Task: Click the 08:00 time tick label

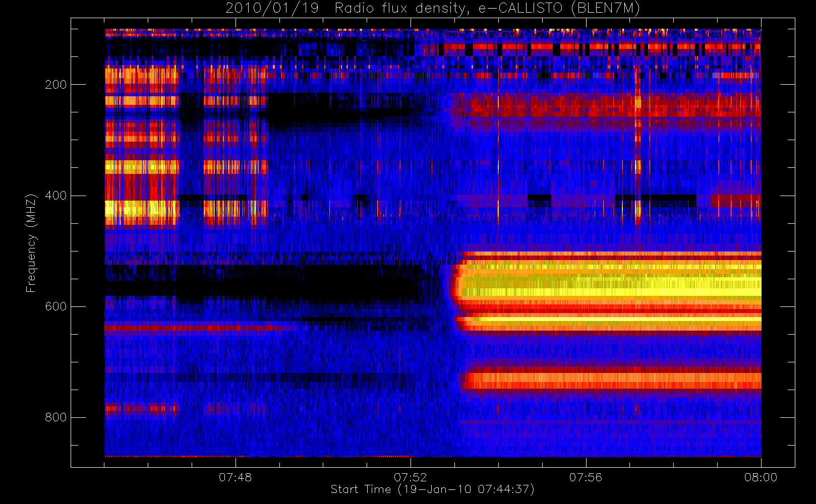Action: (x=761, y=477)
